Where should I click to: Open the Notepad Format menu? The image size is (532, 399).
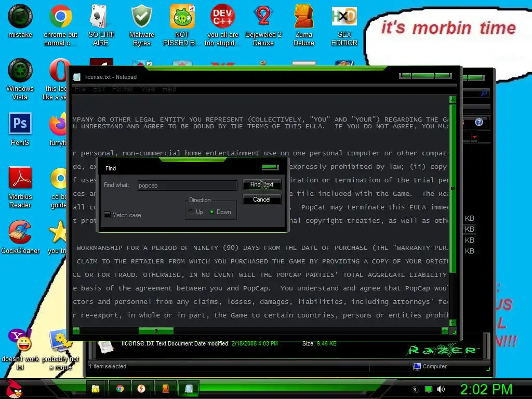(x=123, y=89)
